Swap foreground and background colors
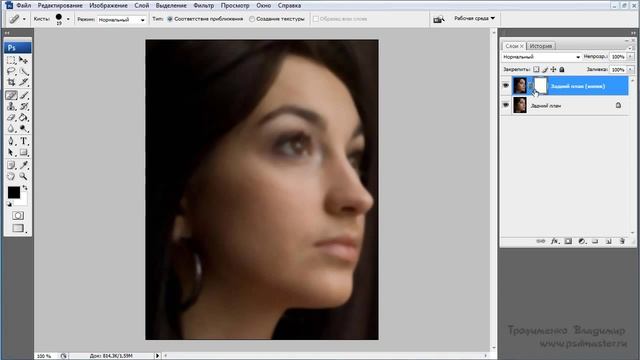 point(25,188)
